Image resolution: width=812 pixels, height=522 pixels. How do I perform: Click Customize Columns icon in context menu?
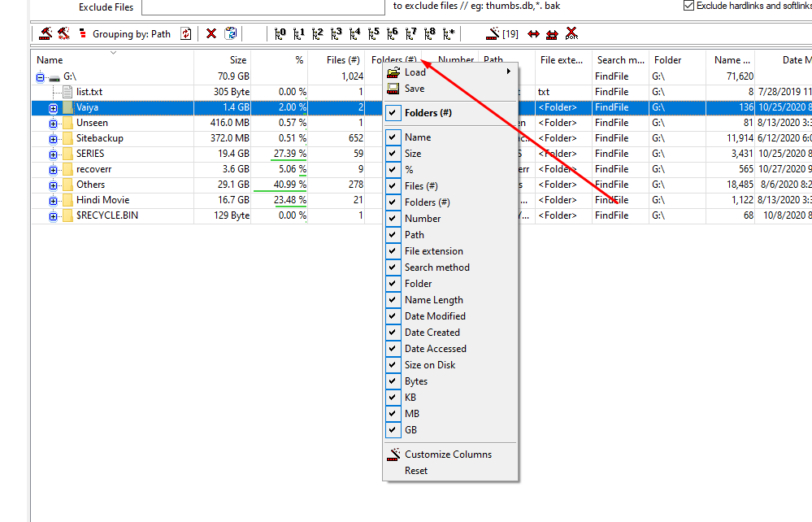pos(394,454)
